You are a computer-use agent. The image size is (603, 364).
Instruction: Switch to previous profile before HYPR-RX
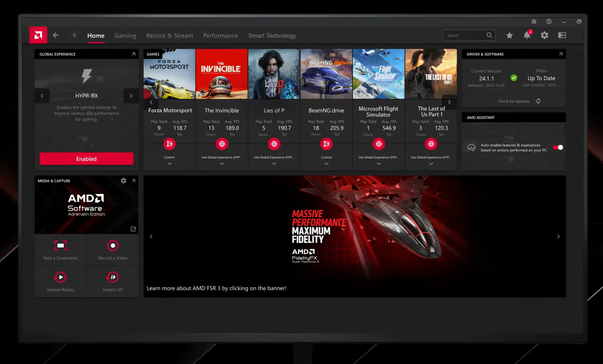(42, 96)
